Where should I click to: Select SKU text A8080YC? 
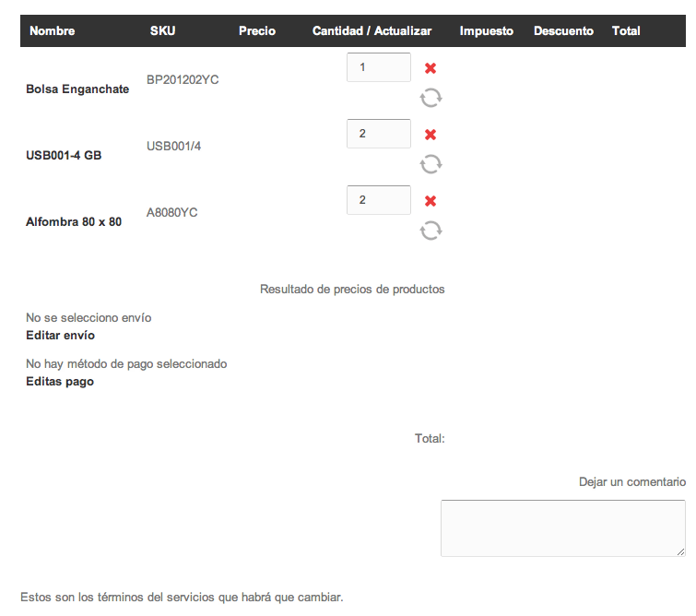[171, 212]
